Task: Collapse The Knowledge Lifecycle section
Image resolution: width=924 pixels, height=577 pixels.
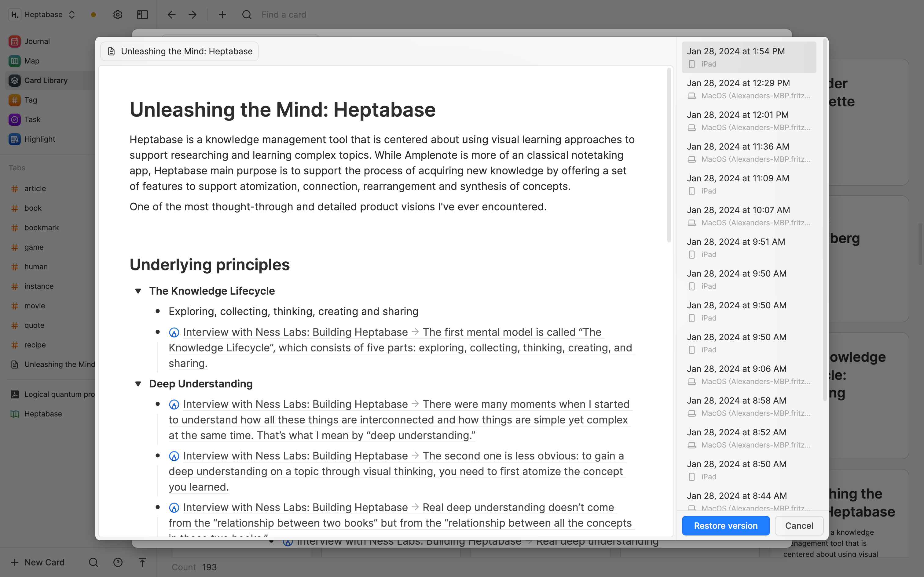Action: pyautogui.click(x=138, y=291)
